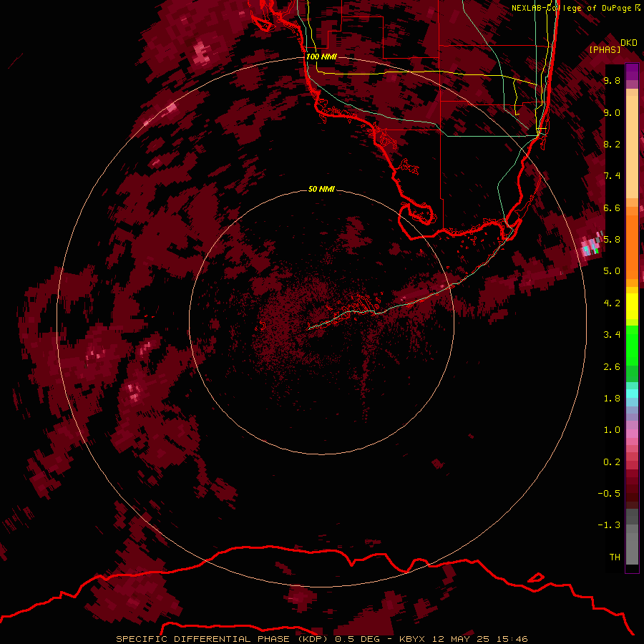This screenshot has width=644, height=644.
Task: Click the -0.5 value on the scale
Action: [609, 494]
